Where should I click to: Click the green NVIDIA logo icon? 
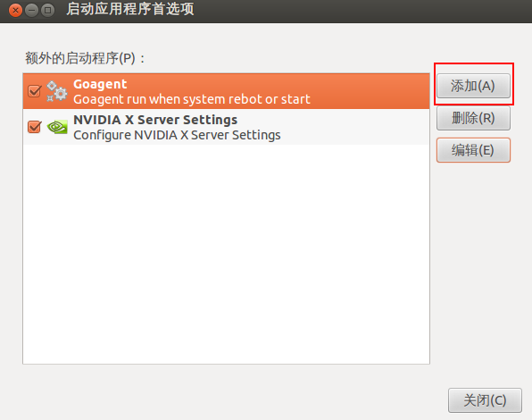click(x=57, y=127)
